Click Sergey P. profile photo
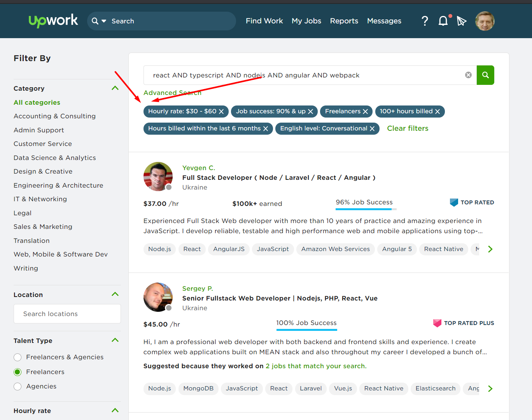The image size is (532, 420). (x=158, y=297)
